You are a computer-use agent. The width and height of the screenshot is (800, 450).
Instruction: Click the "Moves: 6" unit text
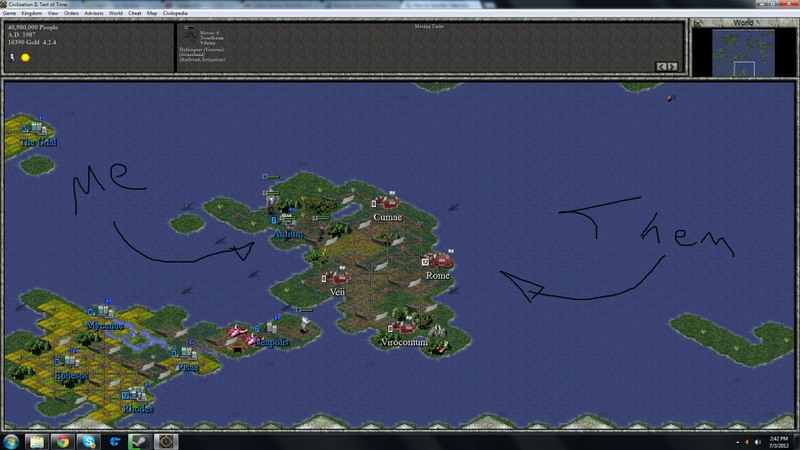209,33
